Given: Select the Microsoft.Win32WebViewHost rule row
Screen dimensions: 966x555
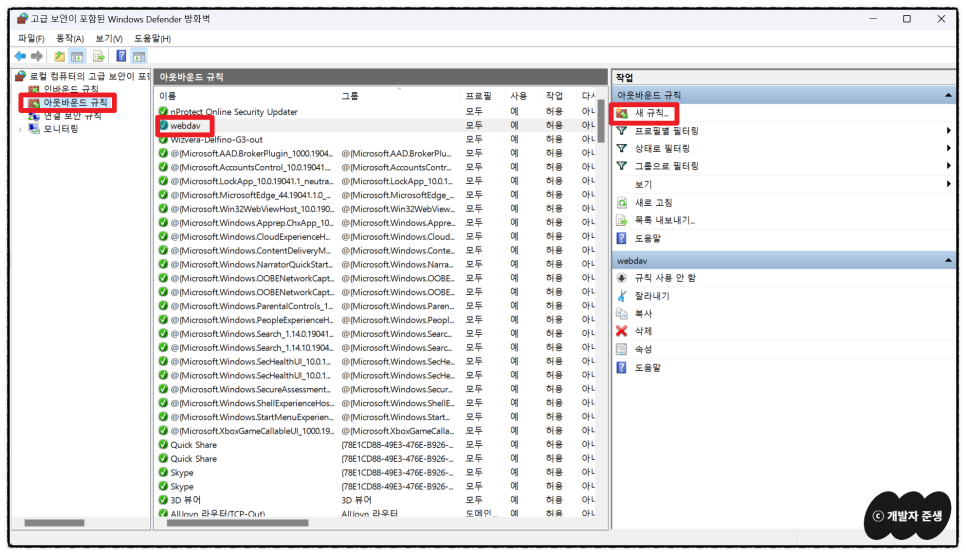Looking at the screenshot, I should 376,209.
